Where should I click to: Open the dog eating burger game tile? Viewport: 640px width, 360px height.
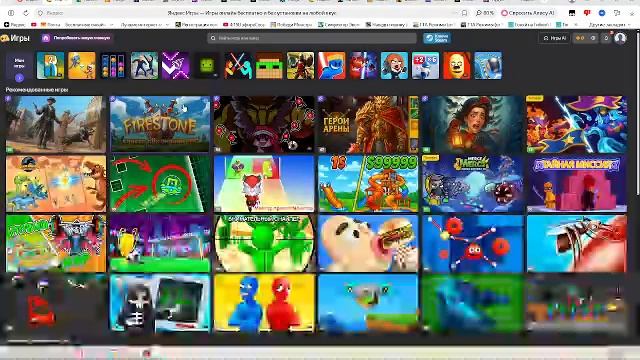pos(368,243)
